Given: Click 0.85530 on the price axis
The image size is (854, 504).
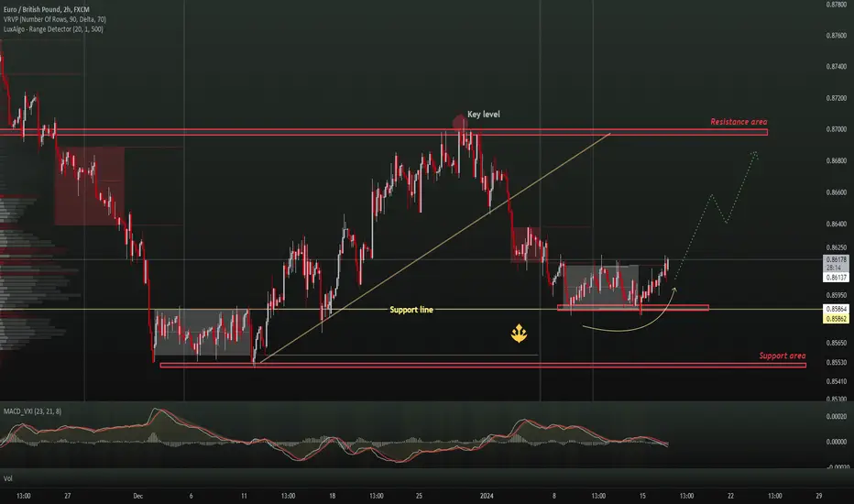Looking at the screenshot, I should tap(836, 362).
